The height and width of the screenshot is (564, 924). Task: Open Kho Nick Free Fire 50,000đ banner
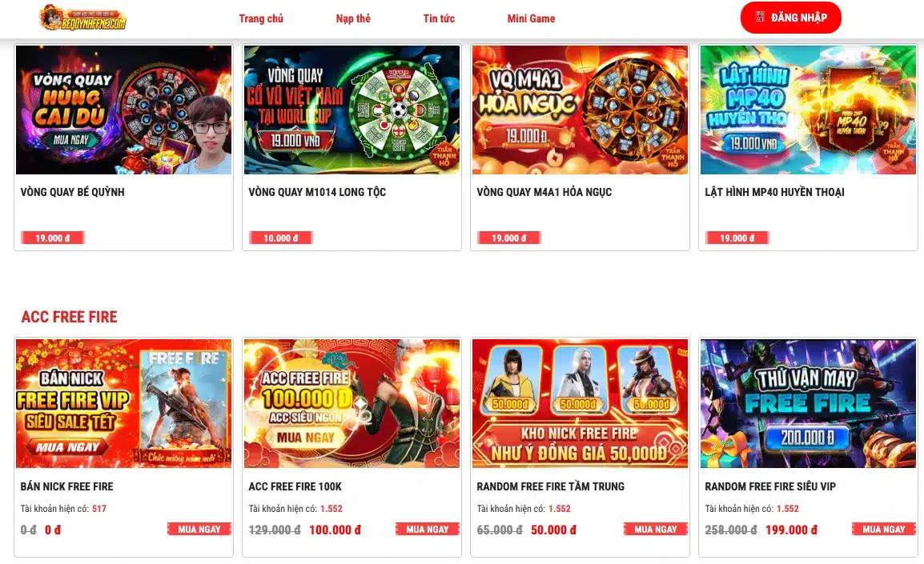pyautogui.click(x=580, y=403)
